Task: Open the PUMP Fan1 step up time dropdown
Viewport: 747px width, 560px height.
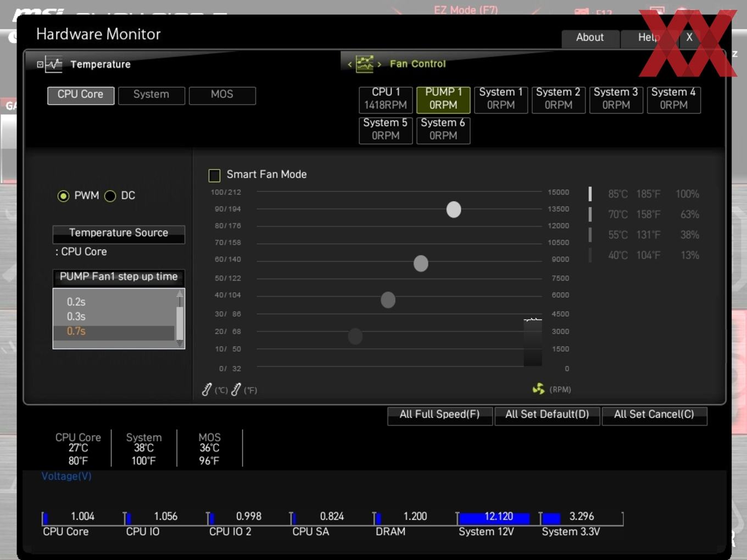Action: (119, 278)
